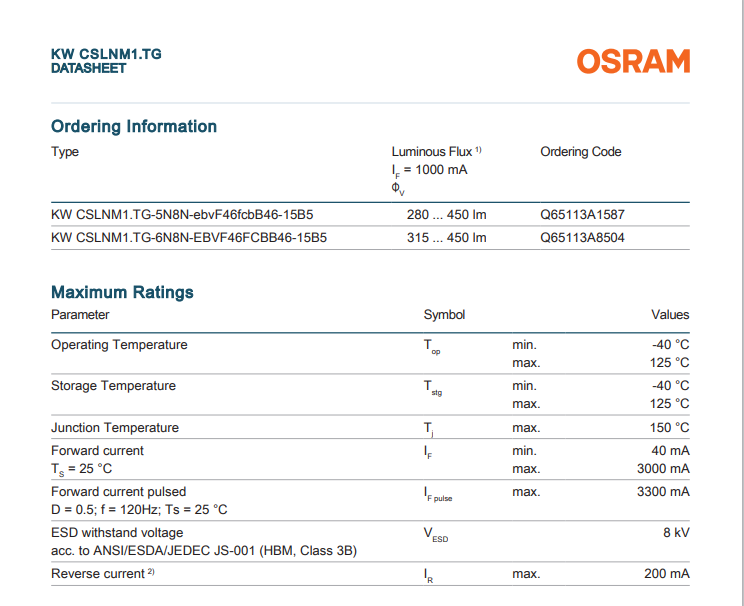Click footnote 1 marker beside Luminous Flux

tap(479, 150)
